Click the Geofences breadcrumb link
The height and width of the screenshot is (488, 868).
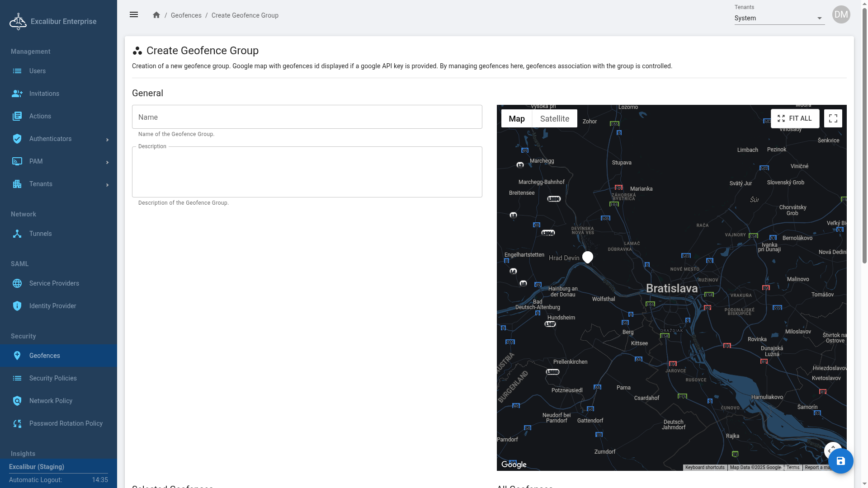coord(186,15)
